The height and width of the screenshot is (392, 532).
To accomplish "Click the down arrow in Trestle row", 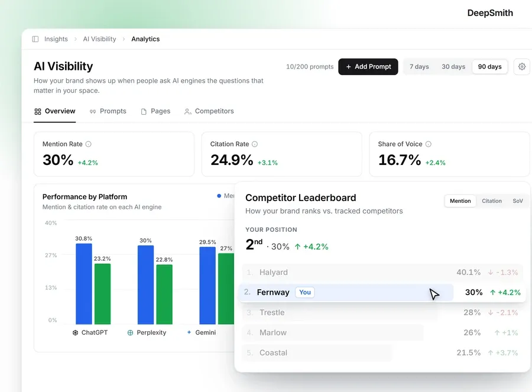I will 490,313.
